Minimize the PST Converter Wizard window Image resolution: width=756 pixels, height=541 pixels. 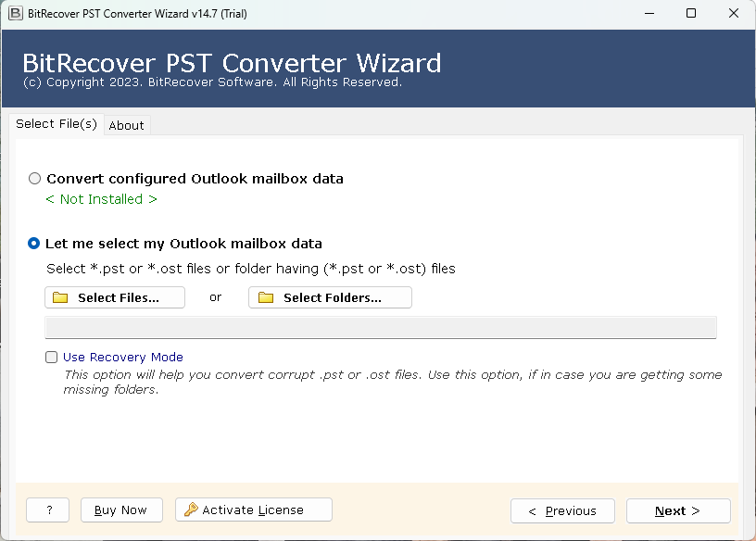(x=649, y=13)
